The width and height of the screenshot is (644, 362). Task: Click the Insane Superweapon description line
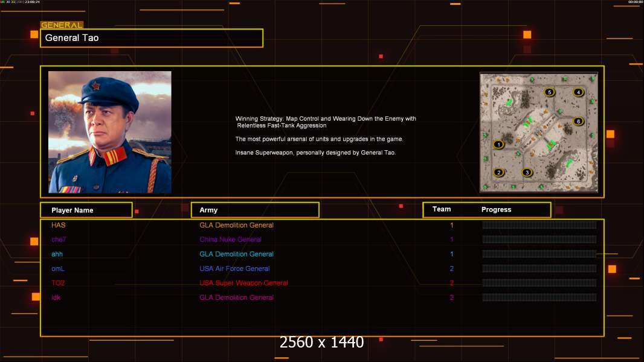[x=315, y=153]
